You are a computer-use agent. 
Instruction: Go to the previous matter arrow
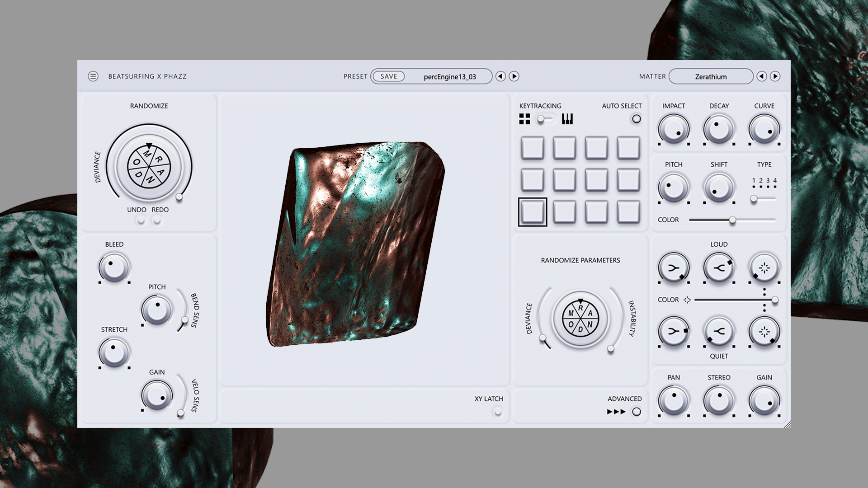762,76
